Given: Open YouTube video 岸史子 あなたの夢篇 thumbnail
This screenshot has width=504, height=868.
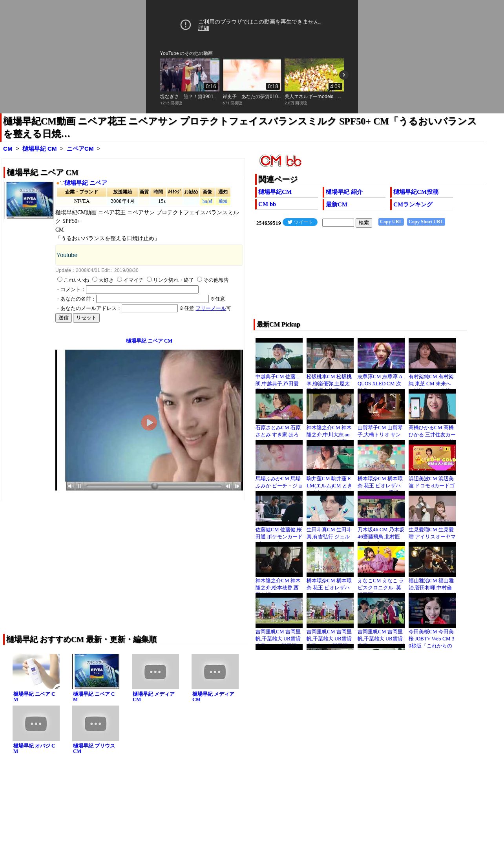Looking at the screenshot, I should 252,75.
